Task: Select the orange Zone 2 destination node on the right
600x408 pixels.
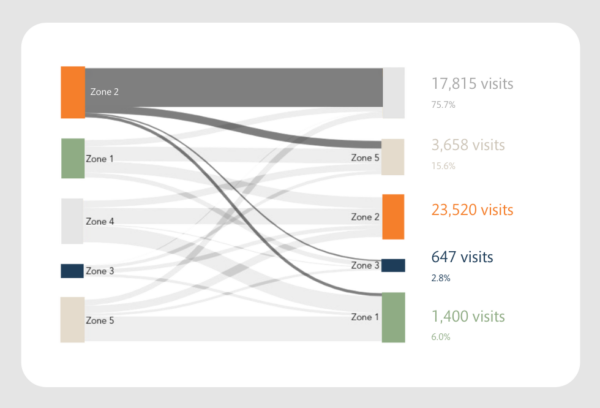Action: (393, 217)
